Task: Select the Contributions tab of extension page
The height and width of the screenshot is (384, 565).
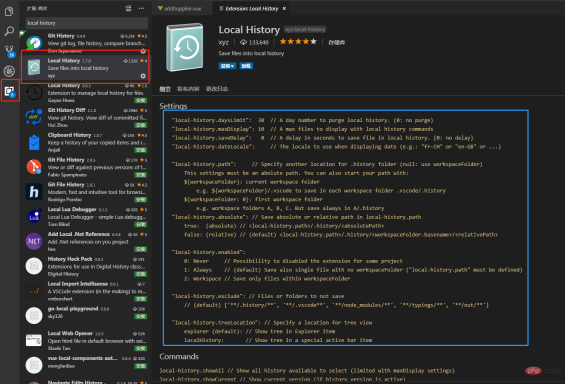Action: (x=188, y=89)
